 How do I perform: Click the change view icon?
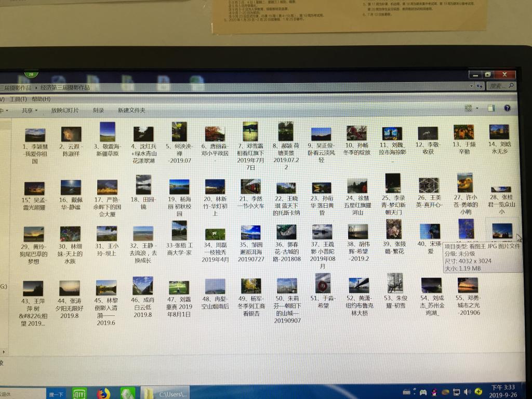(x=469, y=108)
